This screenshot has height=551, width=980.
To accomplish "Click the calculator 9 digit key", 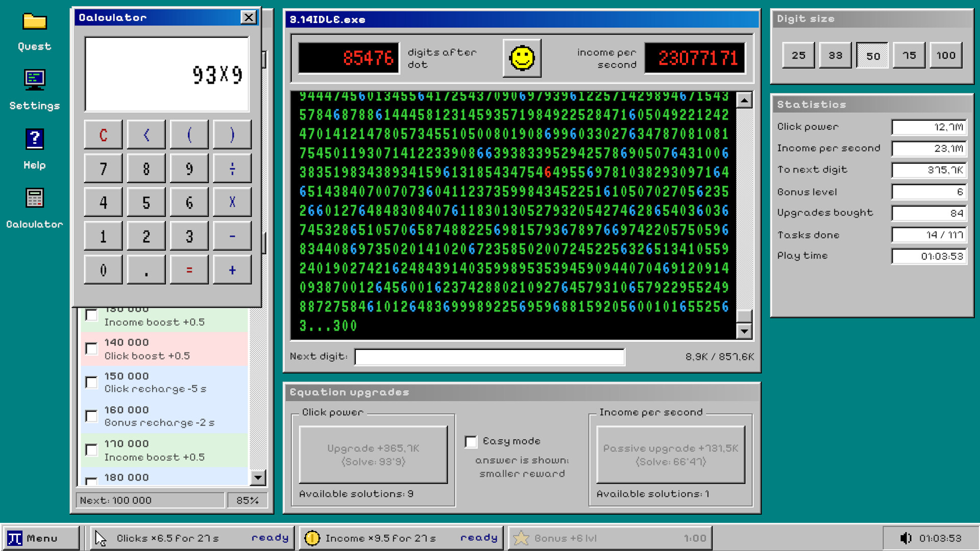I will (x=189, y=168).
